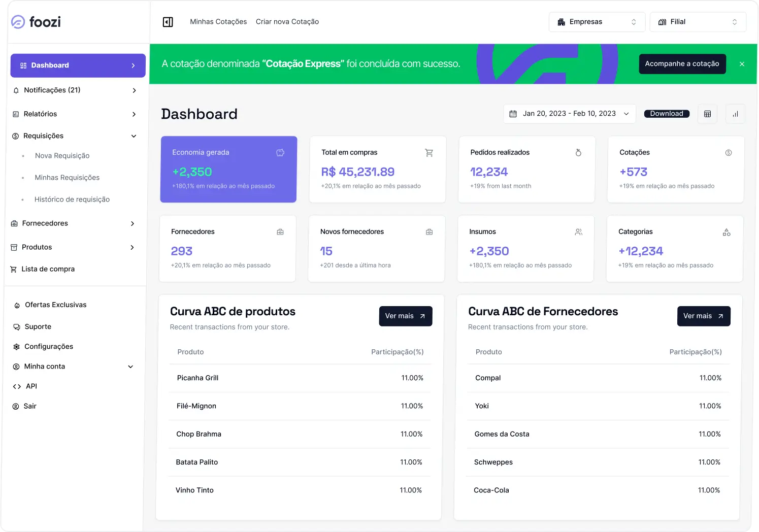Open the Filial dropdown
The height and width of the screenshot is (532, 759).
(698, 22)
